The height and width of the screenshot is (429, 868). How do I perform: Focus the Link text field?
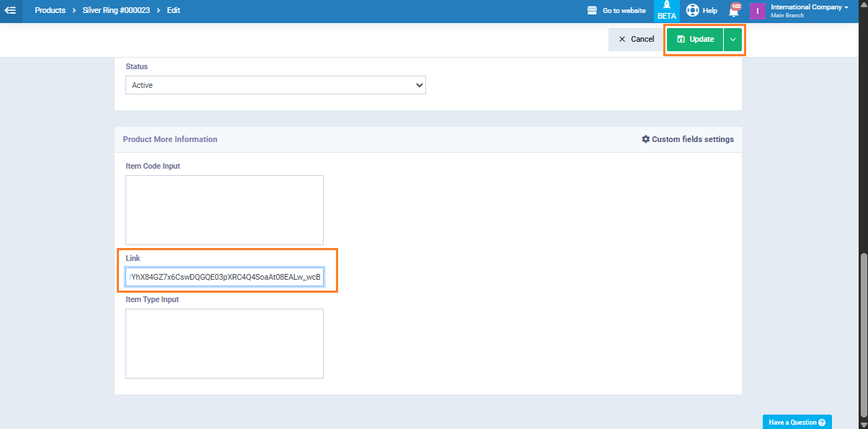pos(224,277)
